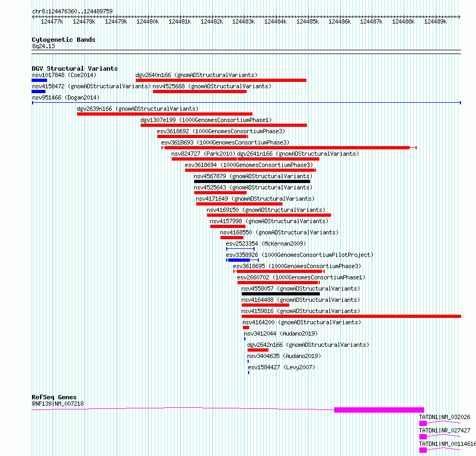The image size is (476, 456).
Task: Click the 124480k ruler position
Action: pos(148,21)
